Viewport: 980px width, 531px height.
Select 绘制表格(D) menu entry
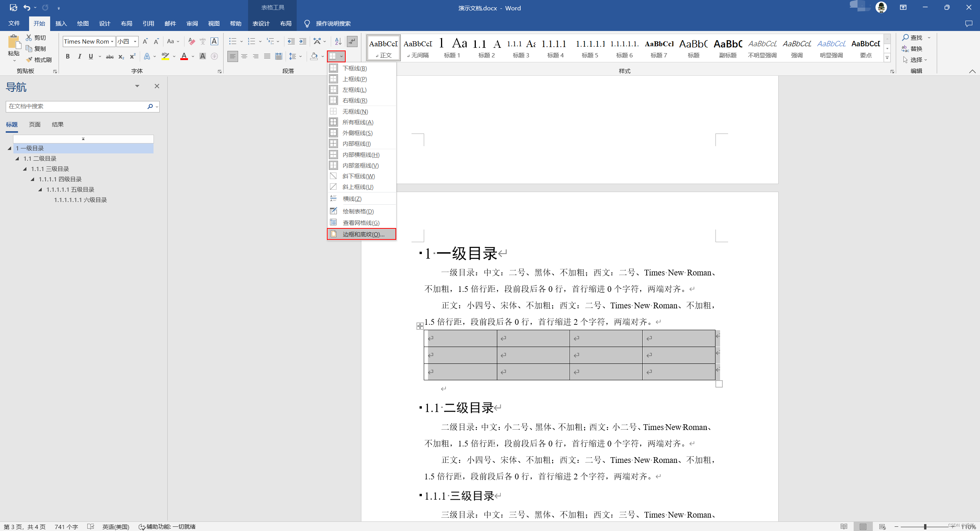pos(362,211)
